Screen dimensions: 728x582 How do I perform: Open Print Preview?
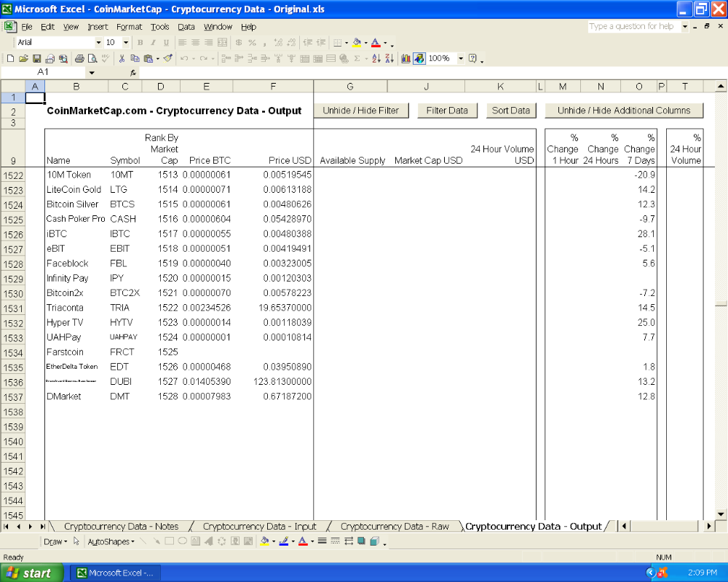click(92, 58)
